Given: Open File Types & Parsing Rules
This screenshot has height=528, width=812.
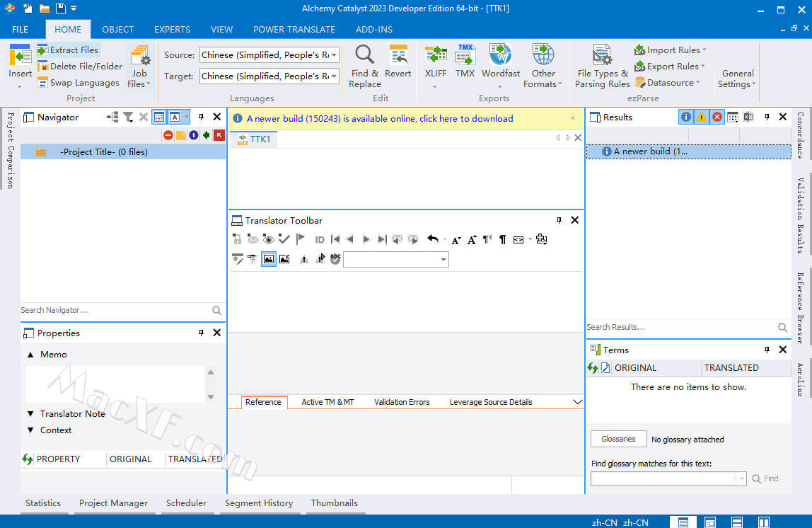Looking at the screenshot, I should pyautogui.click(x=602, y=55).
